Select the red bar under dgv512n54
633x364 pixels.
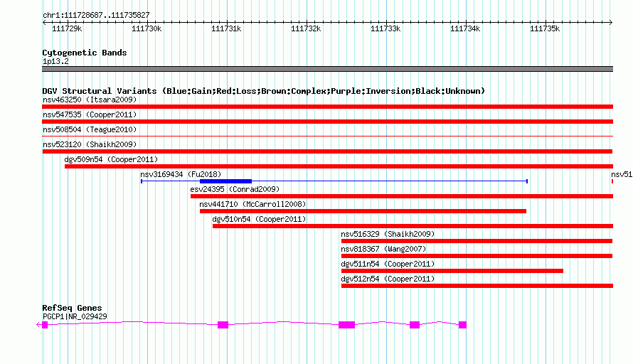point(477,286)
